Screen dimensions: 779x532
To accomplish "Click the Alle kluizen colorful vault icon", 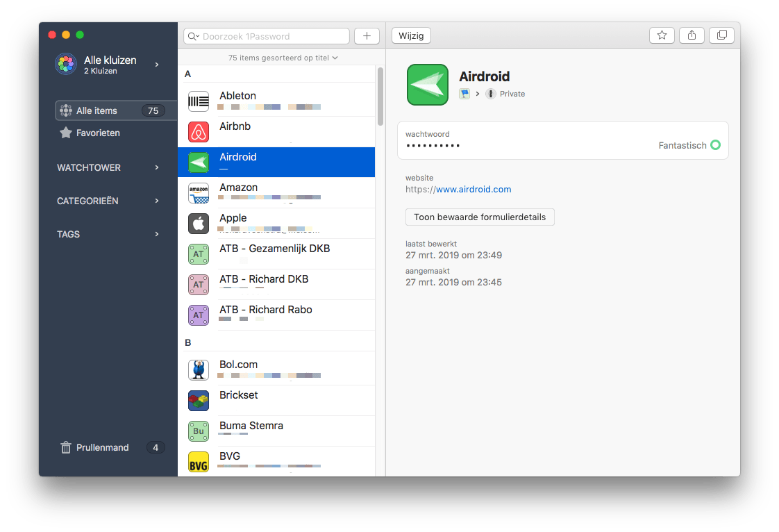I will [65, 64].
